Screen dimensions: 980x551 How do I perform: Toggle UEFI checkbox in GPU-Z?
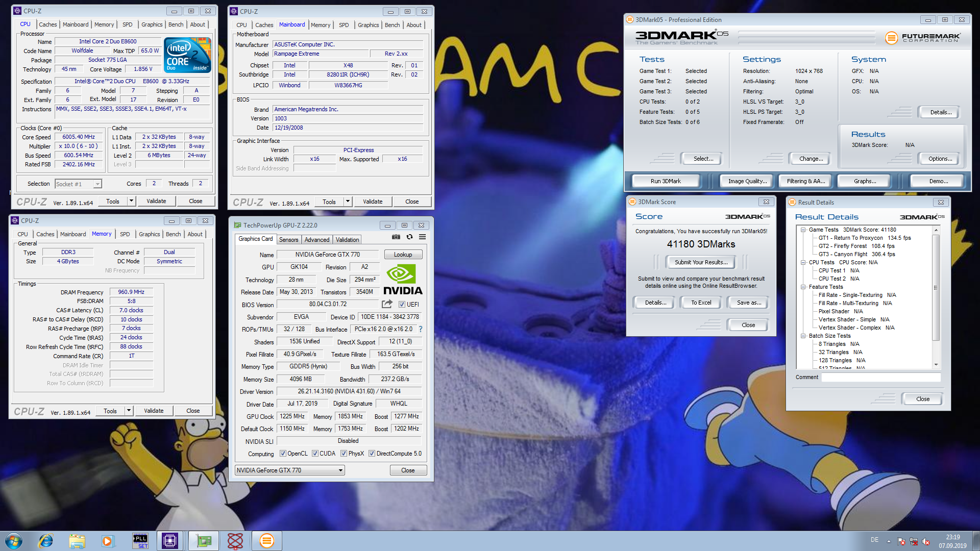402,305
